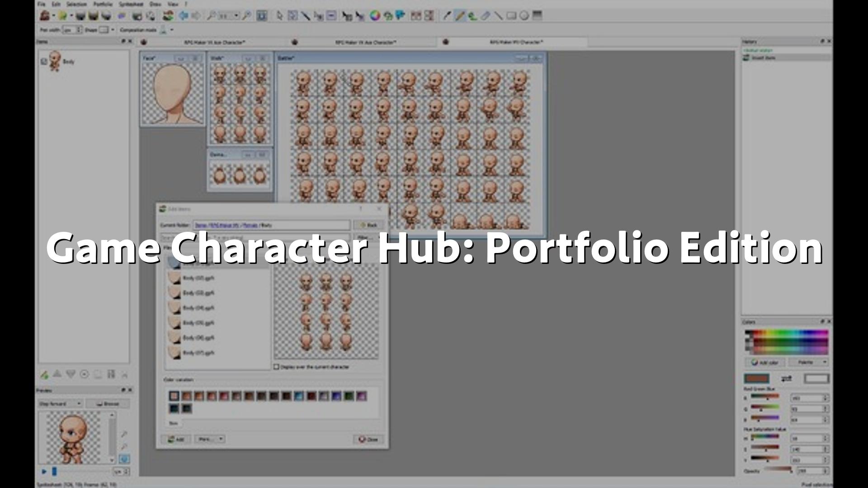Open the Filter dropdown in Add items dialog

point(368,238)
